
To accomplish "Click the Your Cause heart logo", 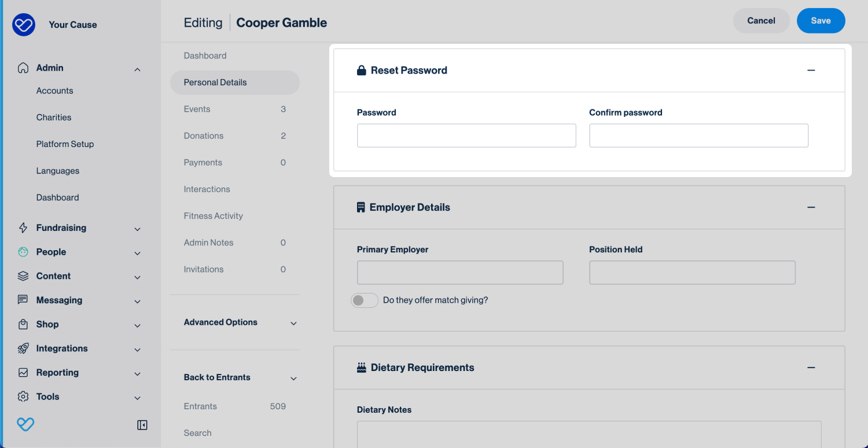I will click(x=24, y=25).
